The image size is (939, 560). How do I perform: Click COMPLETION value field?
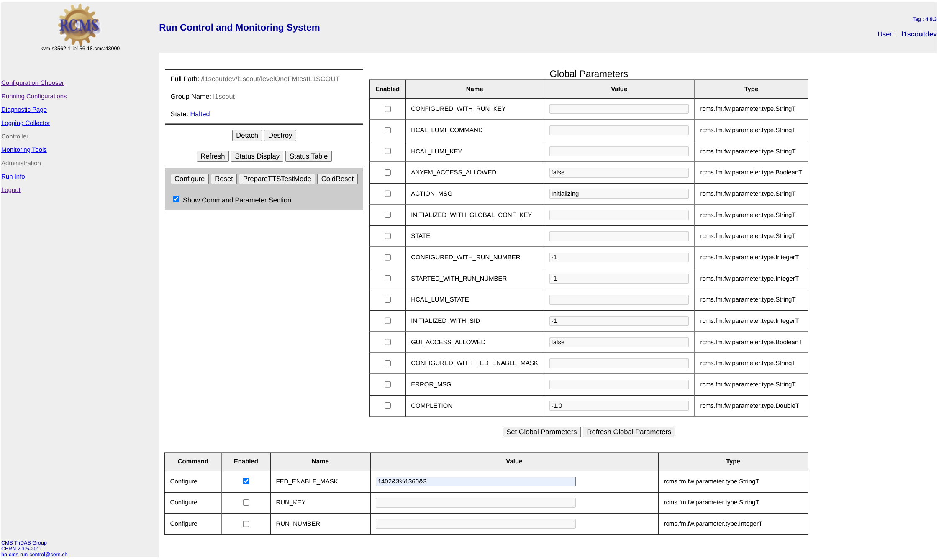(x=619, y=406)
